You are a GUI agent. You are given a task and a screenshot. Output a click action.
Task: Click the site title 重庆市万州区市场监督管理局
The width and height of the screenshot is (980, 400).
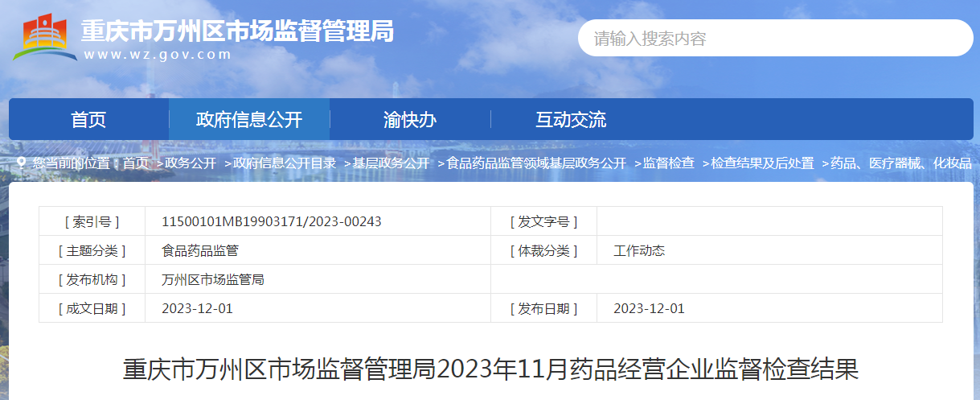pos(237,31)
